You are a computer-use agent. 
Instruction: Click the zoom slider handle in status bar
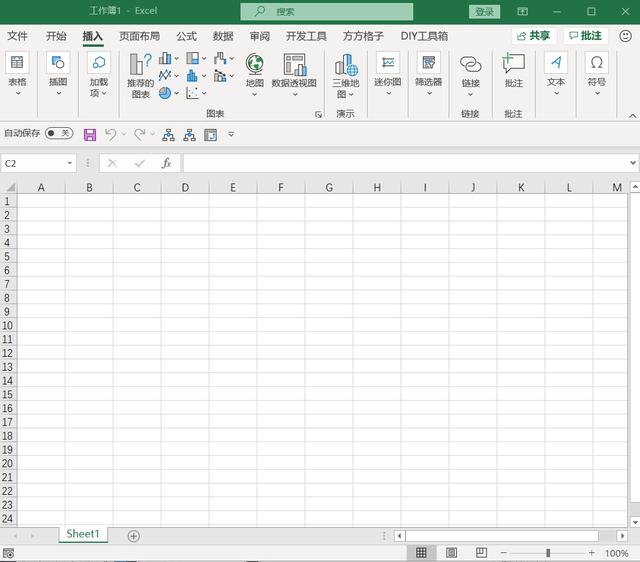pos(547,553)
